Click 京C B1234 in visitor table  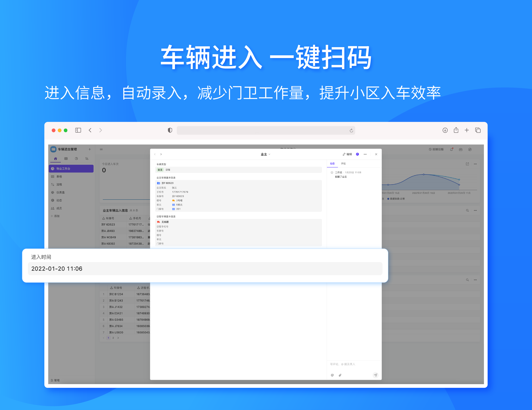(116, 294)
